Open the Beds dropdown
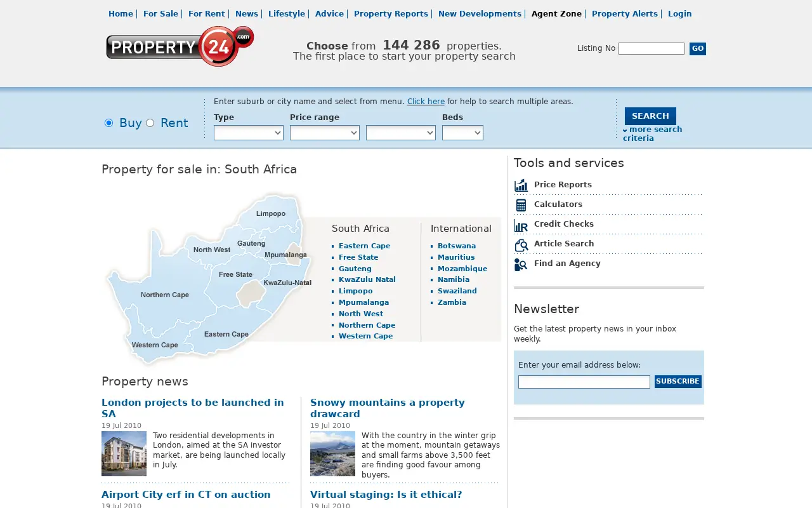The height and width of the screenshot is (508, 812). tap(462, 133)
